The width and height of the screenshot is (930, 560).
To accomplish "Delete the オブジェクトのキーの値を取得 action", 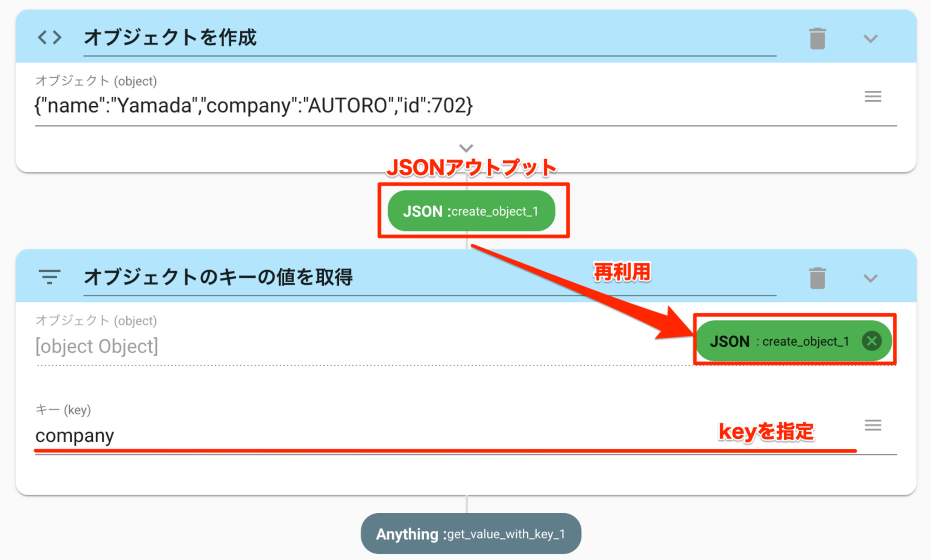I will click(x=817, y=278).
